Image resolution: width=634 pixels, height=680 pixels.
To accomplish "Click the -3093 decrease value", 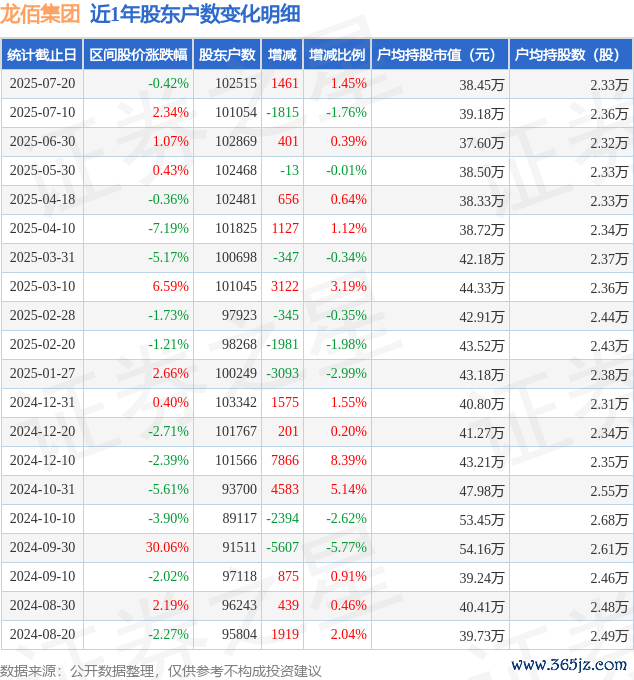I will [x=282, y=373].
